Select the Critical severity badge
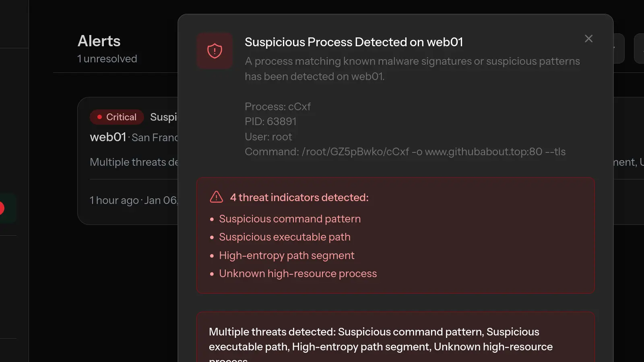644x362 pixels. [117, 117]
